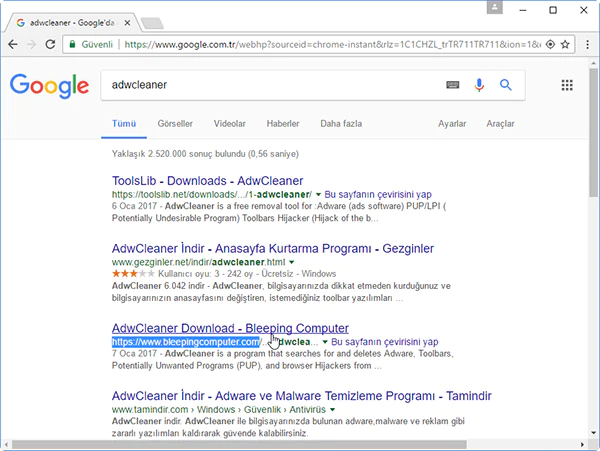This screenshot has width=600, height=451.
Task: Click the result count text Yaklaşık 2.520.000 sonuç
Action: coord(205,154)
